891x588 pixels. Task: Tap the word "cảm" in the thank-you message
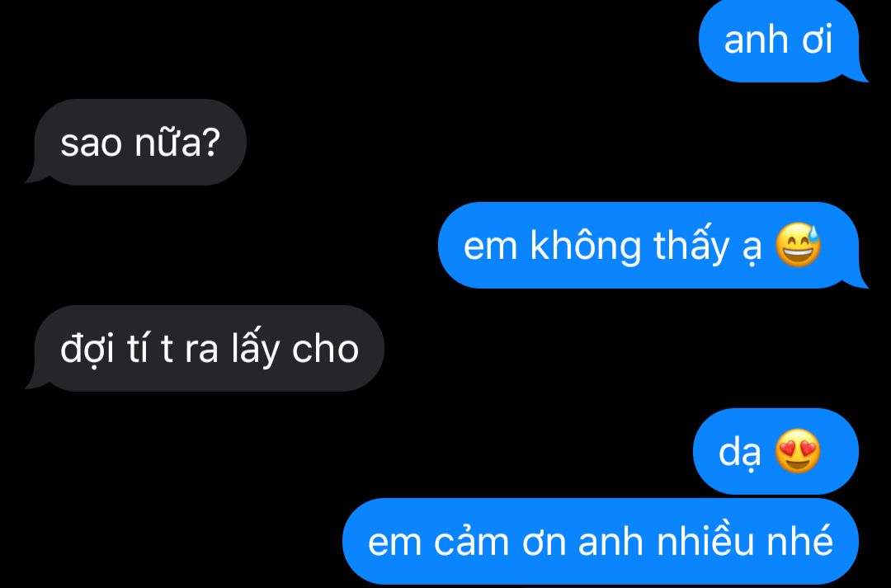[472, 541]
